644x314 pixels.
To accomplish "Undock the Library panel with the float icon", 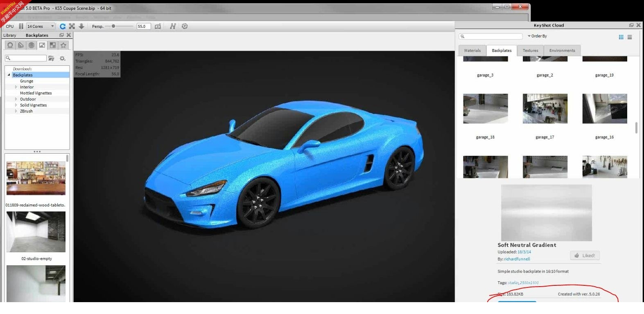I will coord(62,35).
